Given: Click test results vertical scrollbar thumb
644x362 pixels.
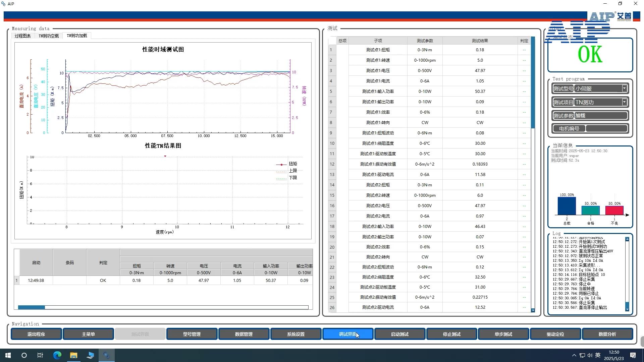Looking at the screenshot, I should tap(533, 82).
